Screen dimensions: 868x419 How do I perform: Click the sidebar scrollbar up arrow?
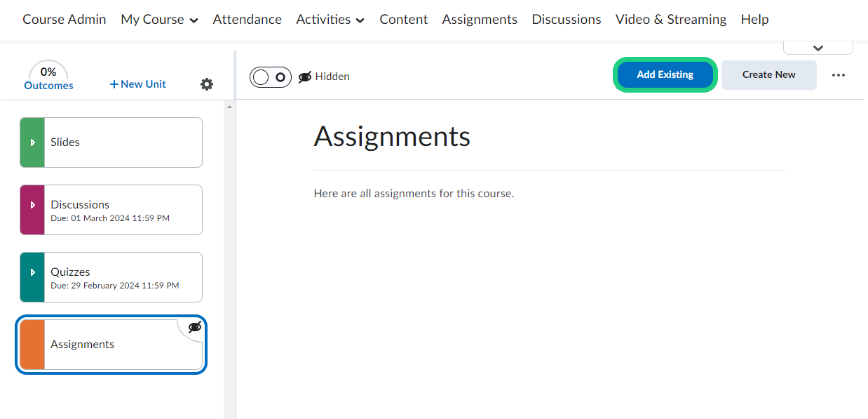[x=229, y=107]
